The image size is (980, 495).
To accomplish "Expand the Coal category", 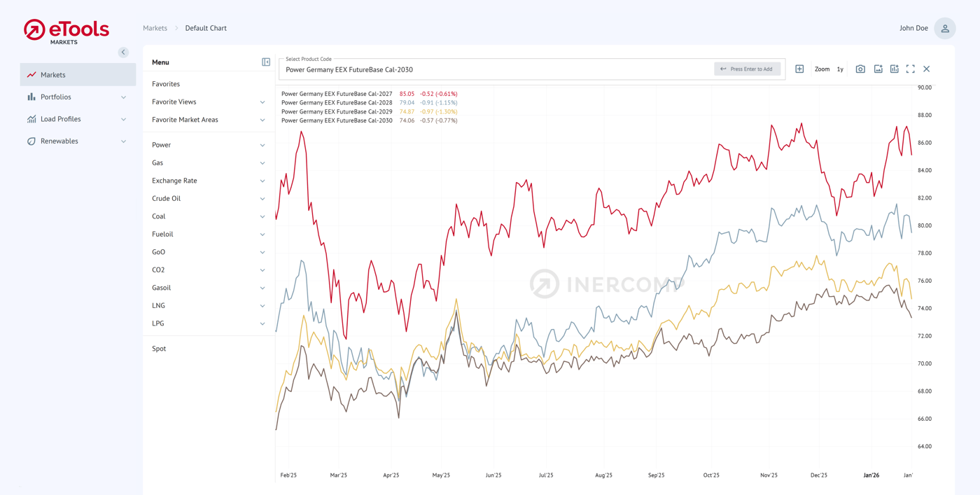I will (x=209, y=216).
